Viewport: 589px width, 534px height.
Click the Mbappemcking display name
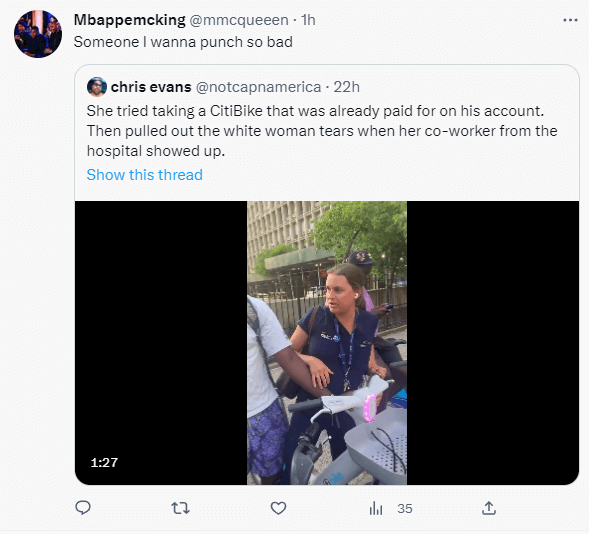point(130,20)
